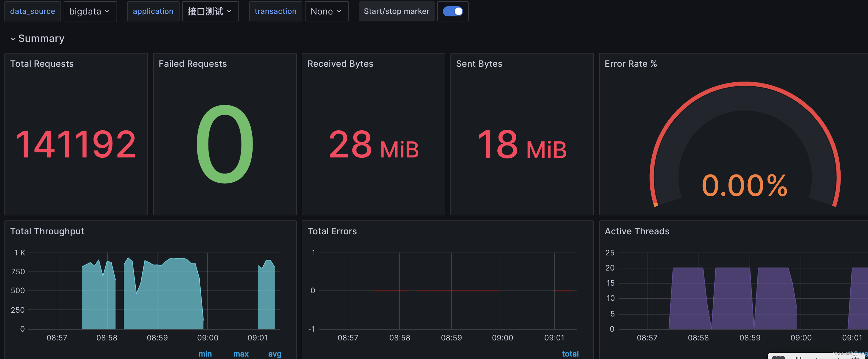Collapse the Summary row
This screenshot has height=359, width=868.
pos(37,38)
